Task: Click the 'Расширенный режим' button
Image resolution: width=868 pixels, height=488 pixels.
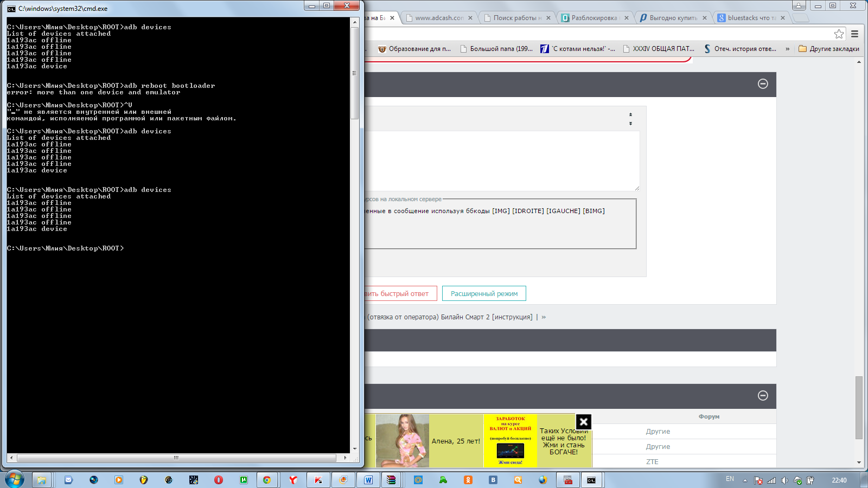Action: [484, 293]
